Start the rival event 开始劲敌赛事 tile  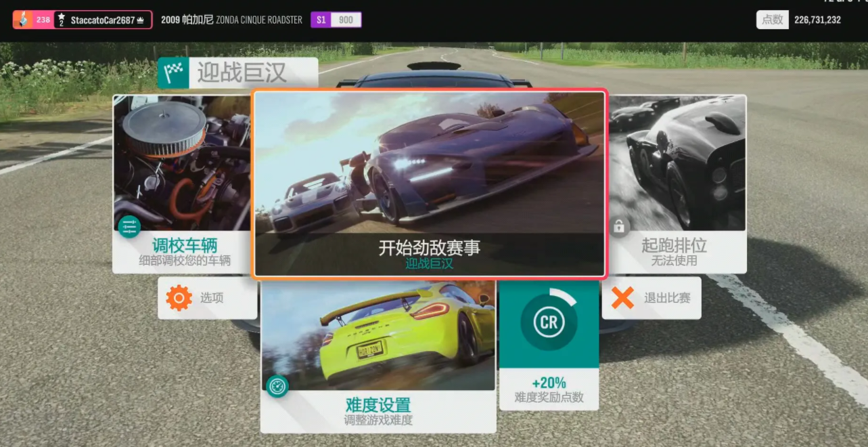pos(430,184)
